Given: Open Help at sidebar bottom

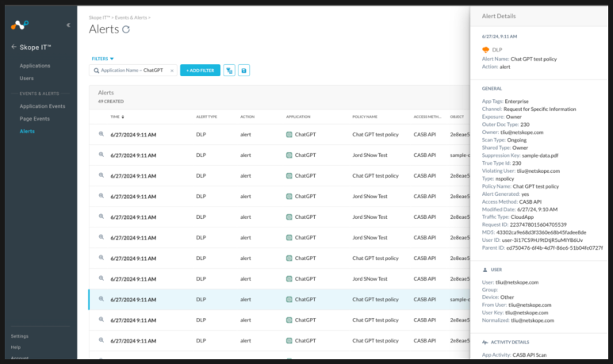Looking at the screenshot, I should pyautogui.click(x=16, y=347).
